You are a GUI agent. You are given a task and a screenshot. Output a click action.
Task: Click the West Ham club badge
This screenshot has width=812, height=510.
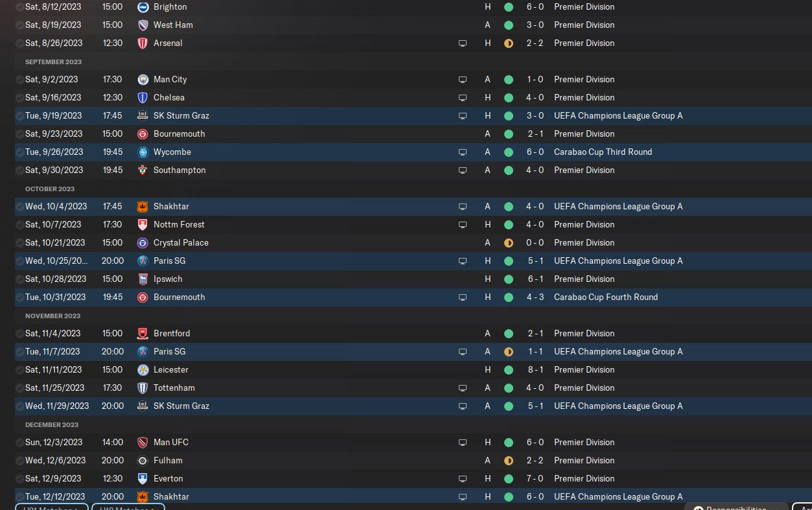(x=143, y=25)
